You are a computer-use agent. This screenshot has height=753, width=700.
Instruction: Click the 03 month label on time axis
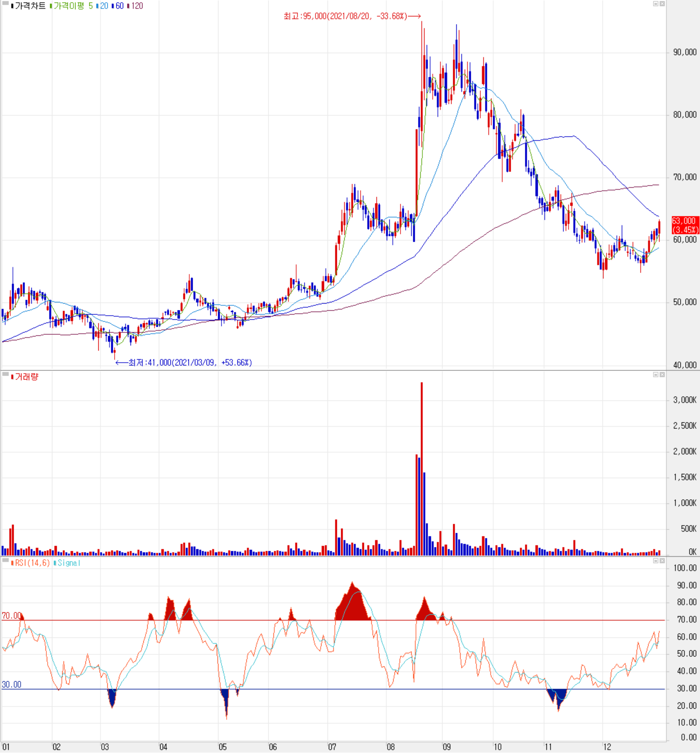(x=105, y=747)
